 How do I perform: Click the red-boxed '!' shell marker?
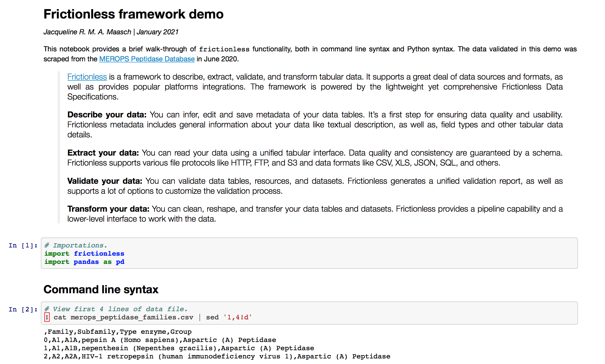tap(47, 317)
